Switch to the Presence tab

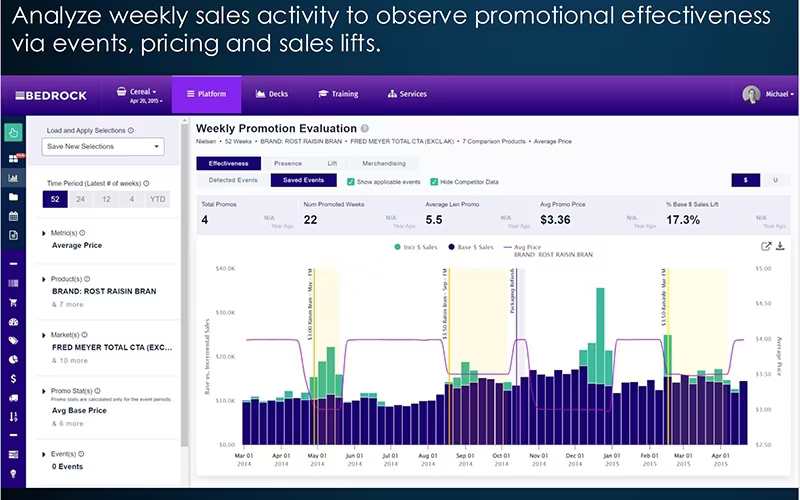(288, 163)
